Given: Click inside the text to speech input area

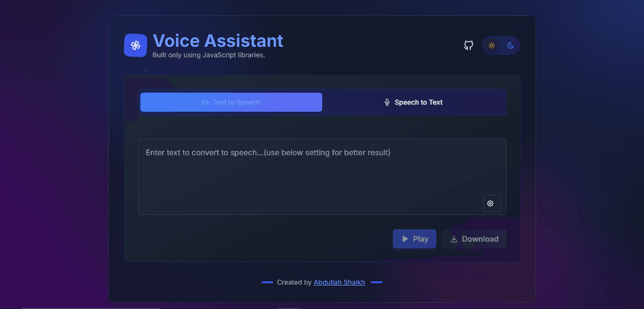Looking at the screenshot, I should click(322, 177).
